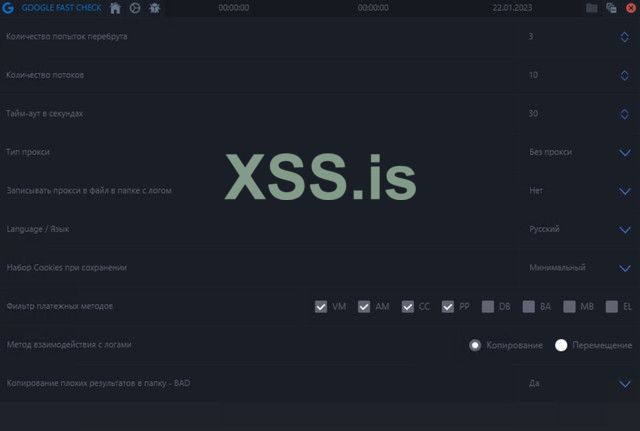Click the round clock icon in the top bar
The image size is (640, 431).
coord(135,8)
